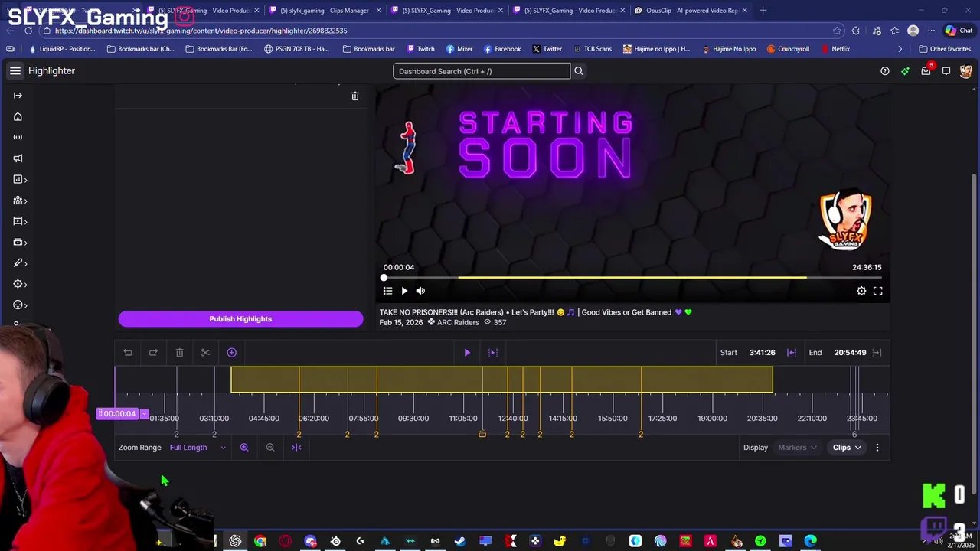Switch to the Clips Manager browser tab
The image size is (980, 551).
tap(324, 11)
